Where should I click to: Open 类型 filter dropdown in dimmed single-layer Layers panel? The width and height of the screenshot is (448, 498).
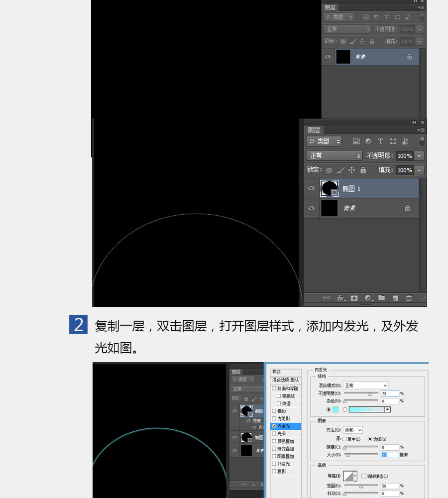[338, 17]
